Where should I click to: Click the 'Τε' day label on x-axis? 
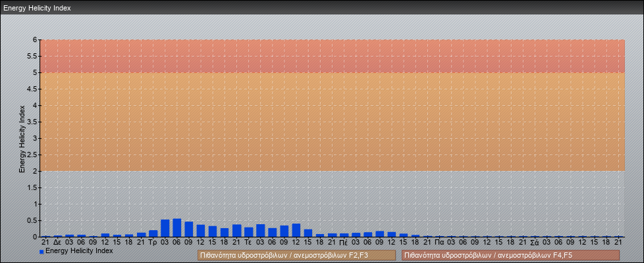[x=248, y=243]
